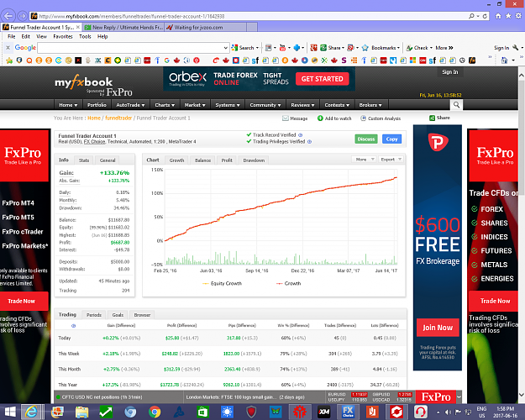Click the left FxPro Trade Now button
Image resolution: width=525 pixels, height=420 pixels.
click(x=24, y=301)
